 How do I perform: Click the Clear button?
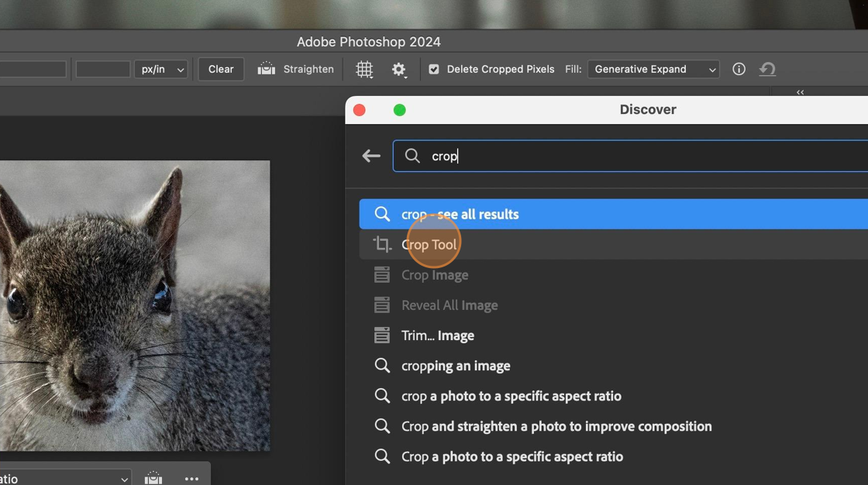[x=221, y=69]
